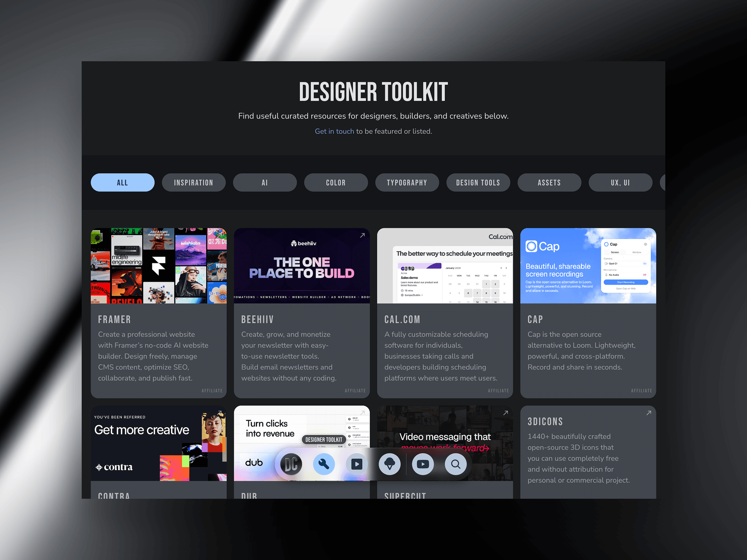747x560 pixels.
Task: Show DESIGN TOOLS resources
Action: (478, 183)
